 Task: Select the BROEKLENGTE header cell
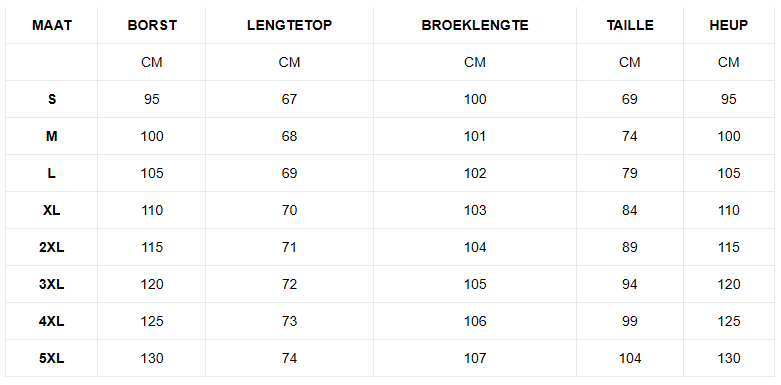[475, 25]
